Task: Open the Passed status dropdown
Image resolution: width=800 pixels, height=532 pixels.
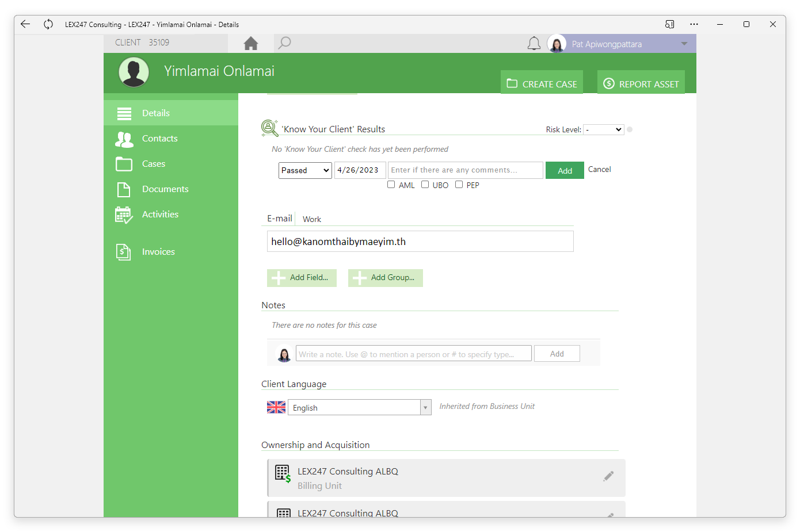Action: [x=305, y=170]
